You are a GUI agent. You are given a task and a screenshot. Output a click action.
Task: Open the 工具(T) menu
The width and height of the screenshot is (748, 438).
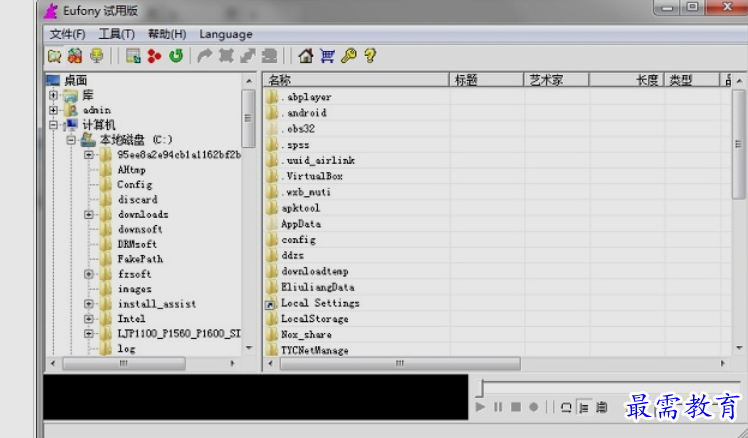pos(116,34)
